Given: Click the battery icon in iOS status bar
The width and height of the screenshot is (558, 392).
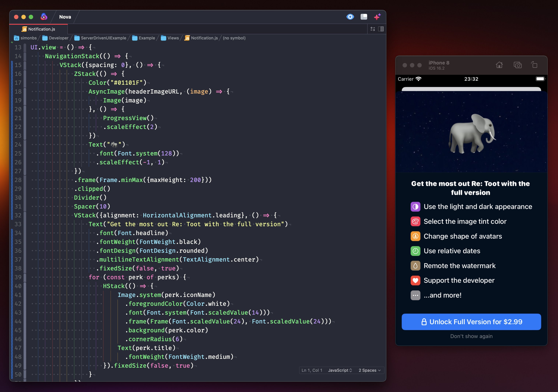Looking at the screenshot, I should click(541, 79).
